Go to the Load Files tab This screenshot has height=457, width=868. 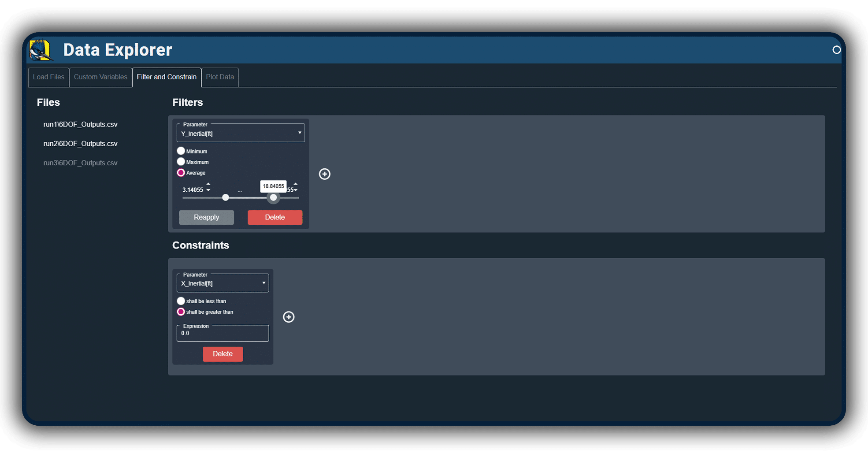(48, 77)
